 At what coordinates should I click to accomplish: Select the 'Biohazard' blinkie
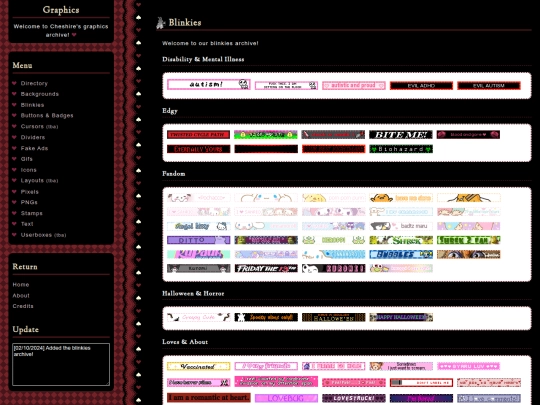[x=401, y=149]
